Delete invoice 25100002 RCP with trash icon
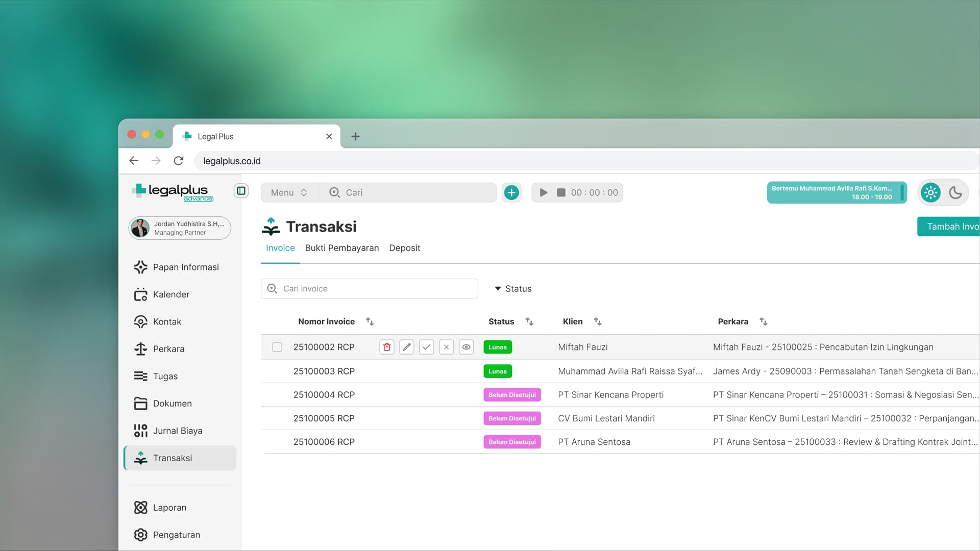The image size is (980, 551). click(387, 347)
